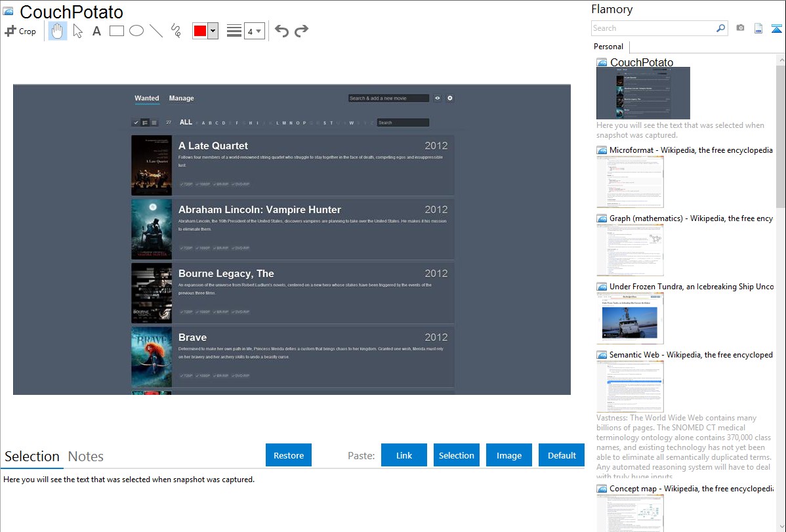Open the color dropdown arrow
Image resolution: width=786 pixels, height=532 pixels.
(x=213, y=31)
